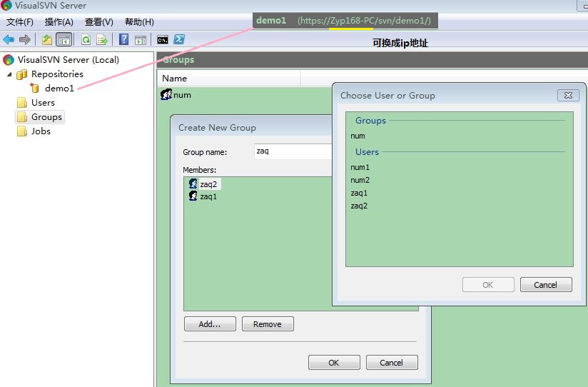The image size is (588, 387).
Task: Select the Groups folder in tree
Action: tap(46, 116)
